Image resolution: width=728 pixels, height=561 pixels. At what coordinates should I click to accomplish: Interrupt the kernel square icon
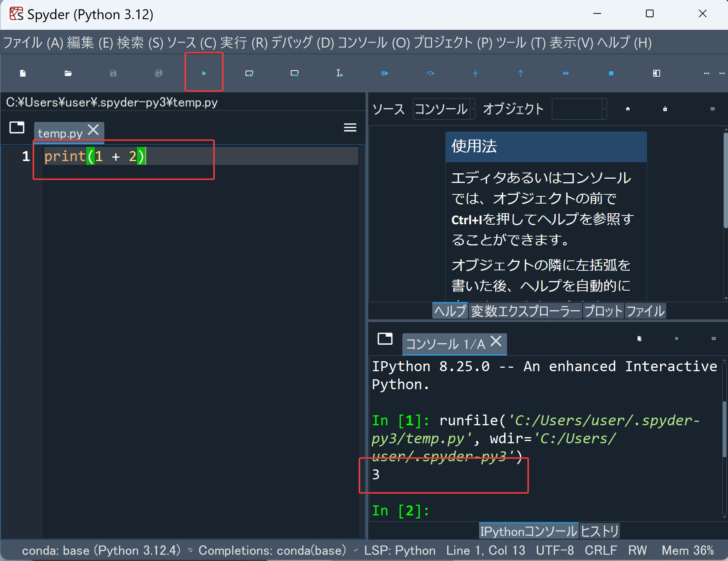677,339
